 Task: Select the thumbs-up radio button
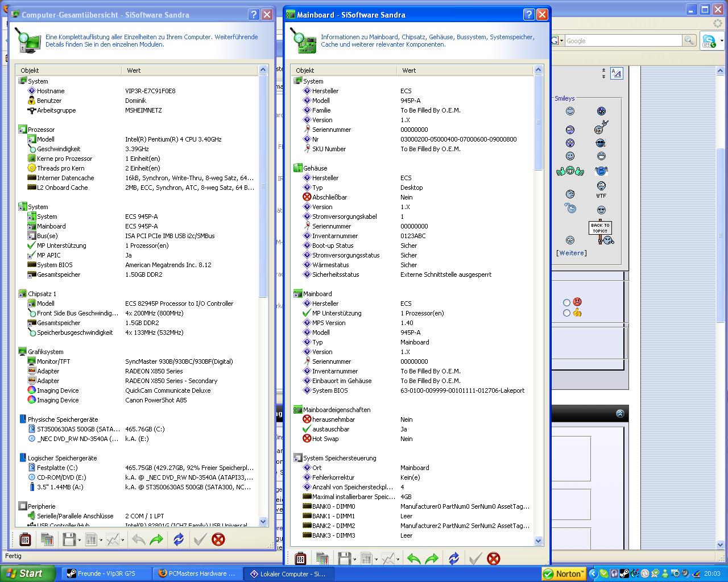pyautogui.click(x=566, y=313)
